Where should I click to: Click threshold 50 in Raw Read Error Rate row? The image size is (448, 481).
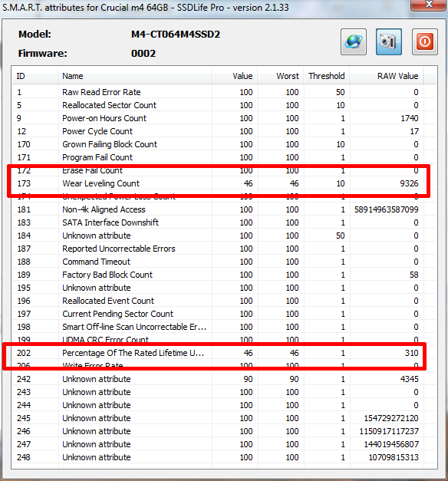pos(341,92)
